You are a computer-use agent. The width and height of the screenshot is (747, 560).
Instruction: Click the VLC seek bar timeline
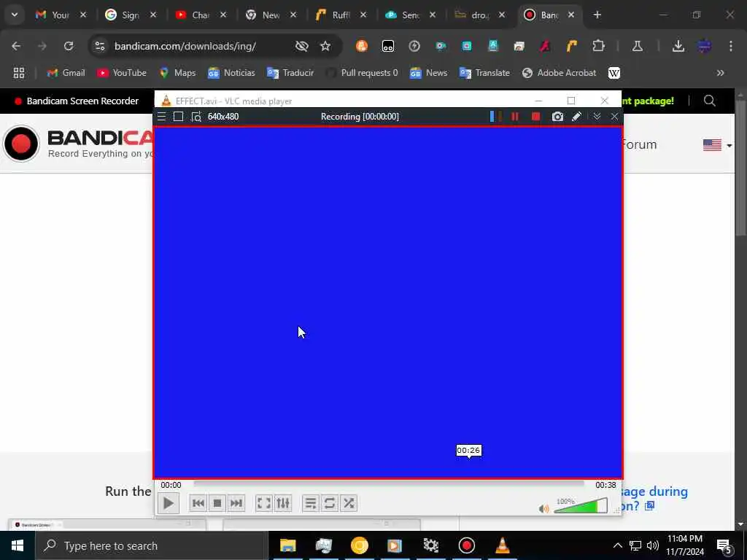coord(389,483)
